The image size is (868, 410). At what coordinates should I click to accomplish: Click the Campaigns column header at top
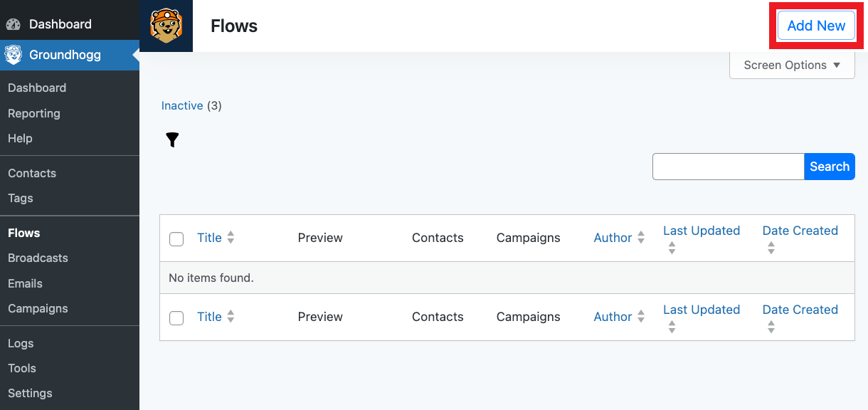click(529, 238)
